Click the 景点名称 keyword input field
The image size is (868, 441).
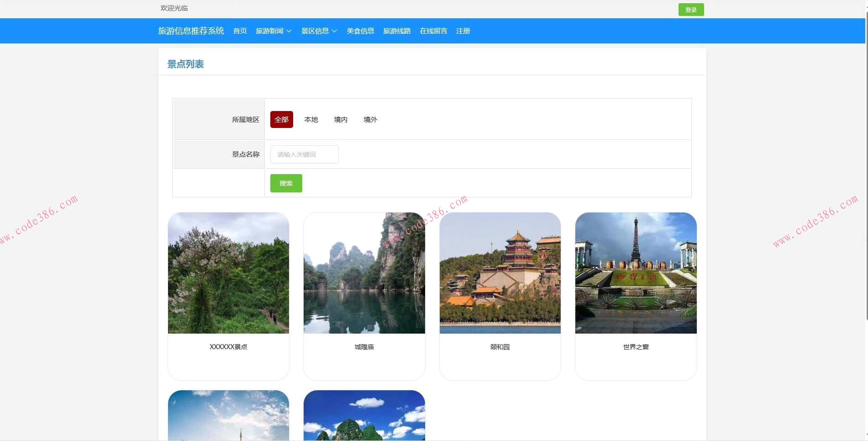point(304,154)
